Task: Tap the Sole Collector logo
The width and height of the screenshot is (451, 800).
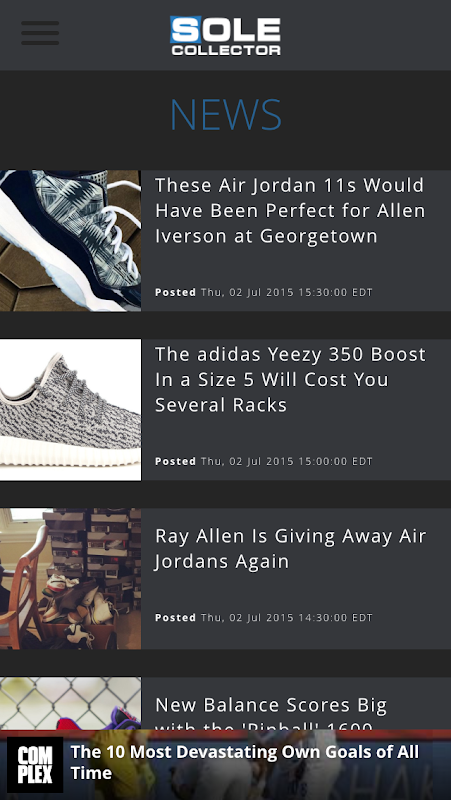Action: click(x=226, y=35)
